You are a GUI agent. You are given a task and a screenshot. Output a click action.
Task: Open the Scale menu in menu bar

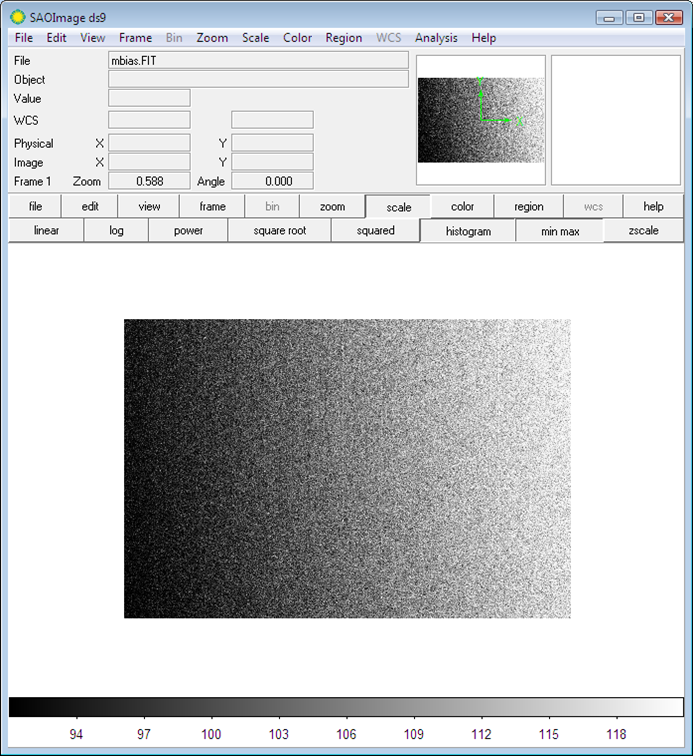pyautogui.click(x=255, y=38)
